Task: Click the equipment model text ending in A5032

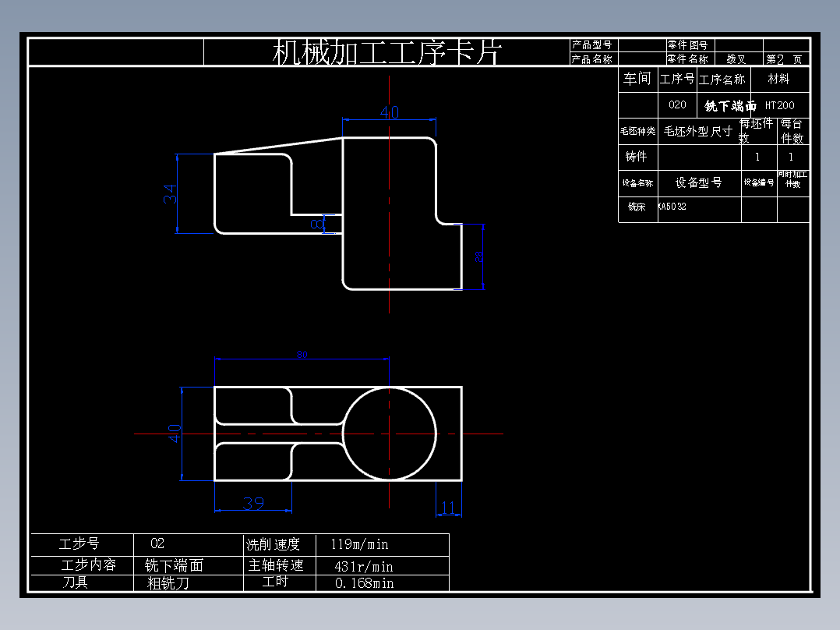Action: pos(672,206)
